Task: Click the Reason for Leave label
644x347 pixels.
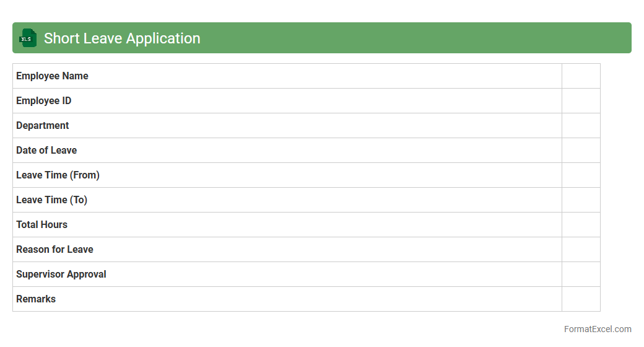Action: pos(54,250)
